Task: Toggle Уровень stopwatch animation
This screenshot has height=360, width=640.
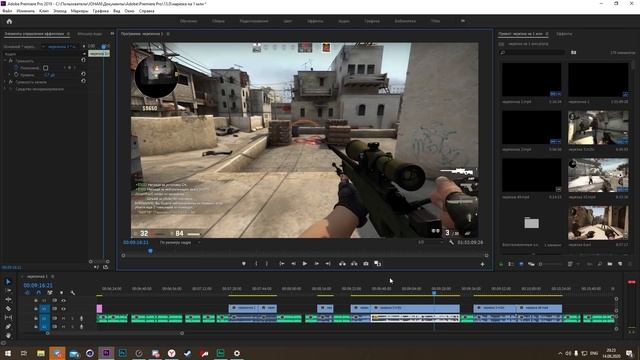Action: tap(16, 75)
